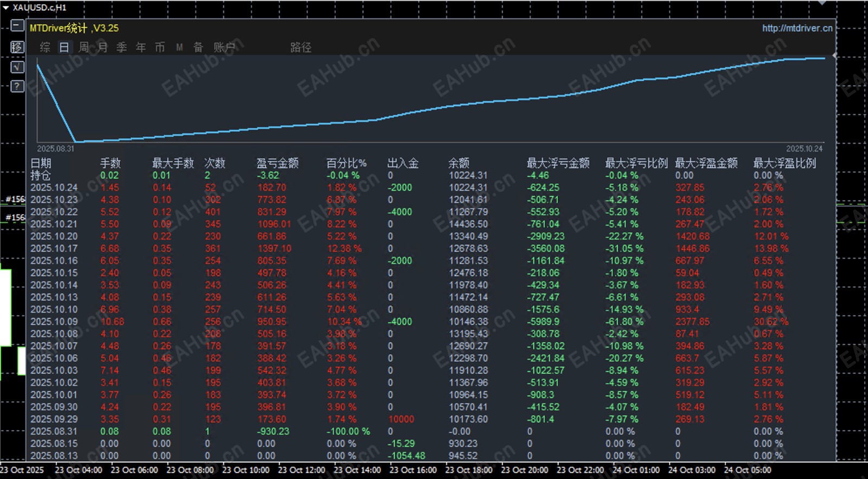The width and height of the screenshot is (868, 479).
Task: Click the 1397.10 profit cell
Action: coord(274,248)
